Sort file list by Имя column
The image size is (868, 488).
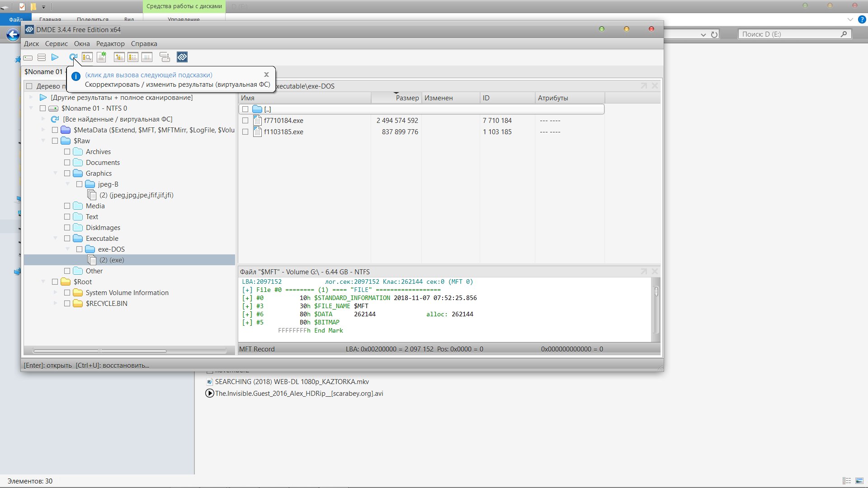[x=305, y=98]
